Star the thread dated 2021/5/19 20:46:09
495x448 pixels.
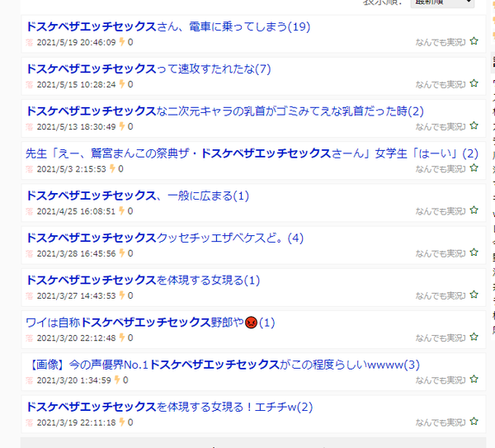click(474, 41)
